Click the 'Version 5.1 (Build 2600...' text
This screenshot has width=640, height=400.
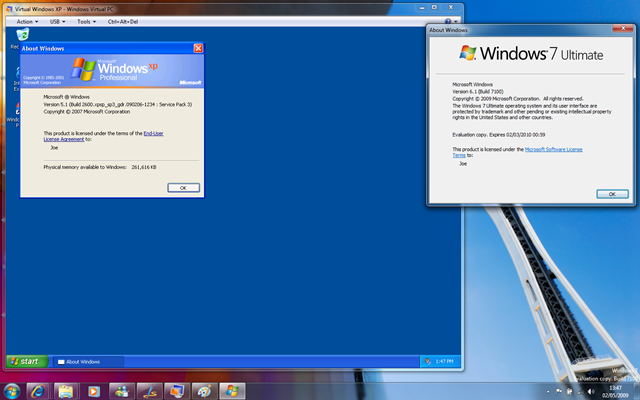point(118,104)
